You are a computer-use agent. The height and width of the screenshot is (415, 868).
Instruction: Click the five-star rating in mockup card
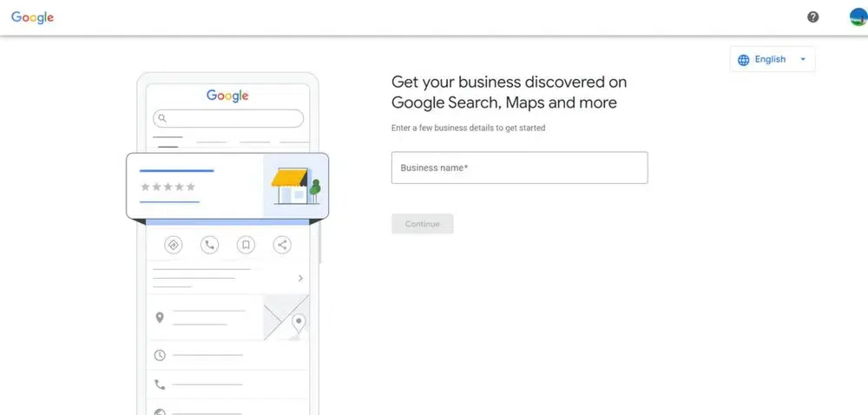(168, 187)
